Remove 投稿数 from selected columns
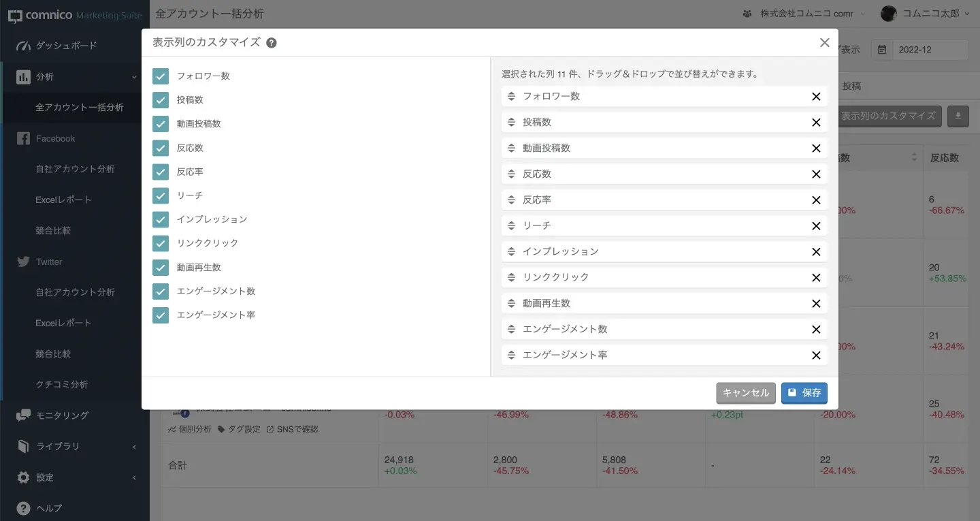Viewport: 980px width, 521px height. click(x=816, y=123)
